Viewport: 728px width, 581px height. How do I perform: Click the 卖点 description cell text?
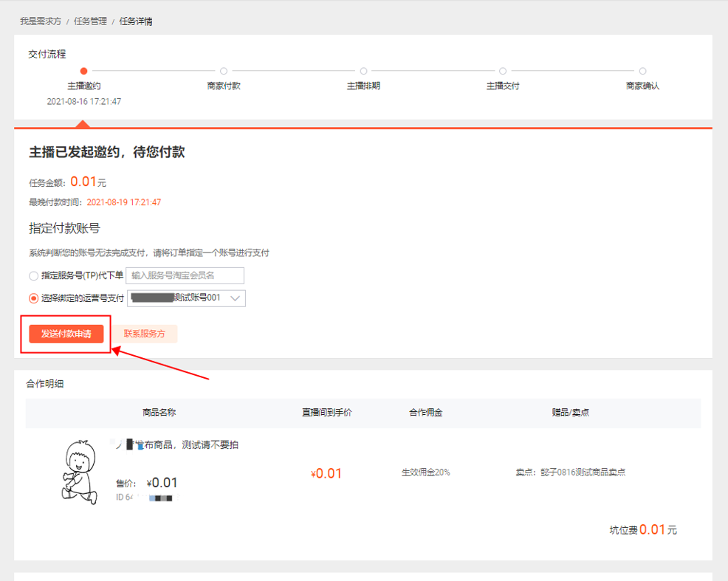[571, 472]
